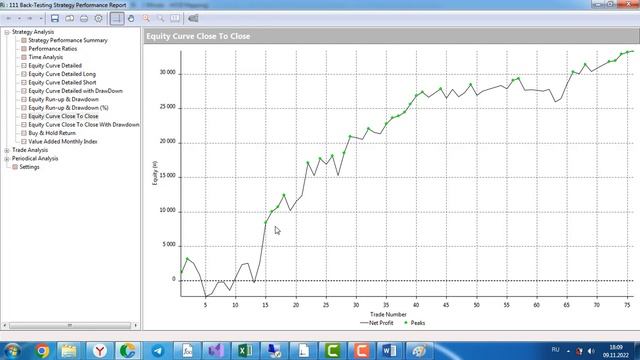Open Visual Studio from the taskbar
The height and width of the screenshot is (360, 640).
(x=216, y=351)
